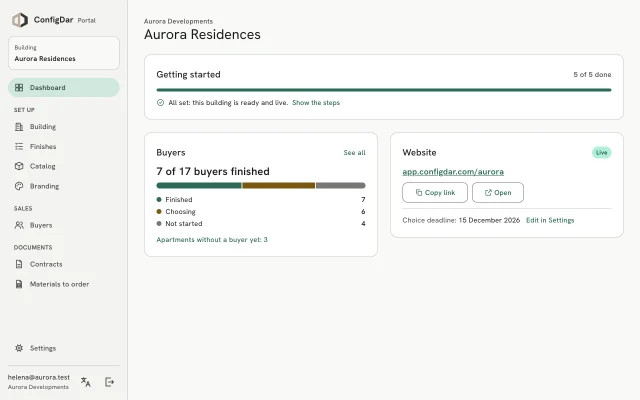Open Settings from sidebar
The height and width of the screenshot is (400, 640).
click(x=64, y=348)
